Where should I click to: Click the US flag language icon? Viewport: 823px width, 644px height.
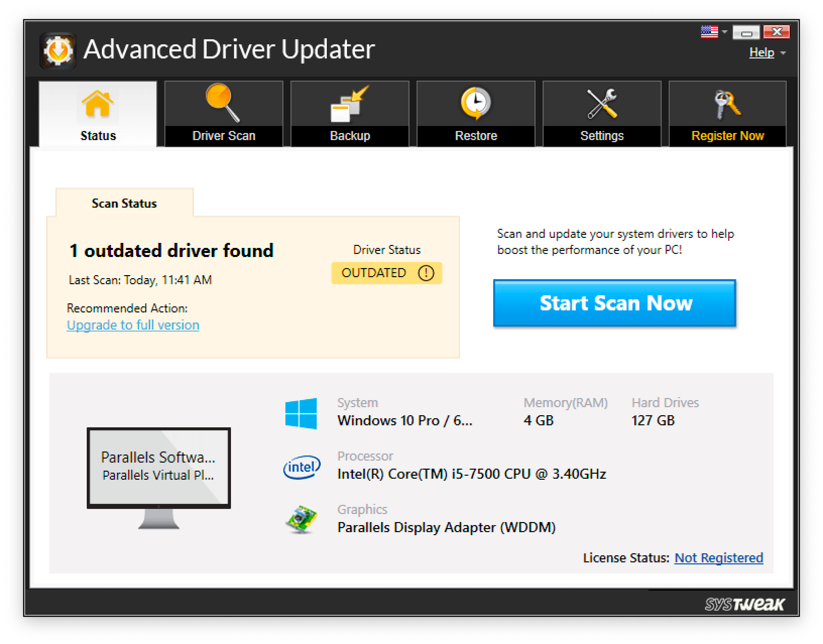click(709, 32)
